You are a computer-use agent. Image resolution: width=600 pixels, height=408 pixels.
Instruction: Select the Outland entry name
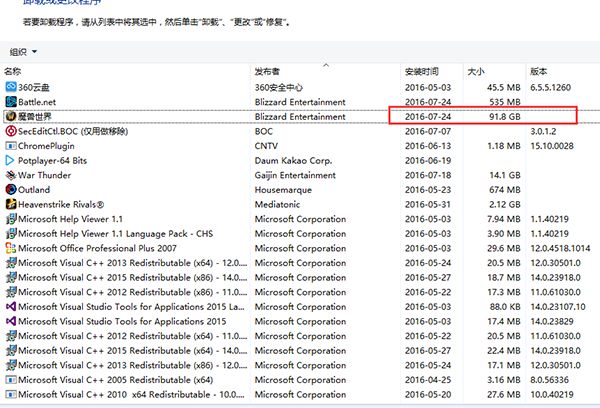[x=34, y=189]
